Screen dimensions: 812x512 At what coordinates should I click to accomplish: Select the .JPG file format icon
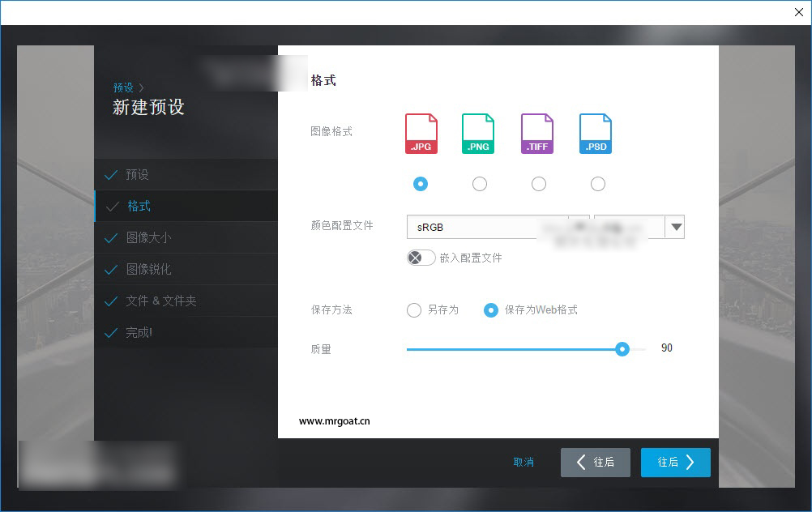pyautogui.click(x=421, y=132)
